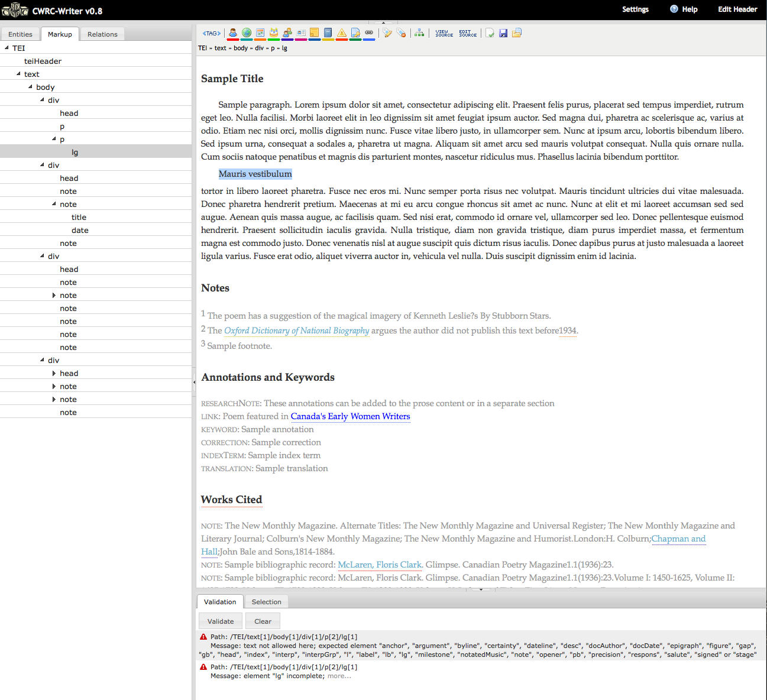Screen dimensions: 767x700
Task: Collapse the text node arrow
Action: (x=19, y=74)
